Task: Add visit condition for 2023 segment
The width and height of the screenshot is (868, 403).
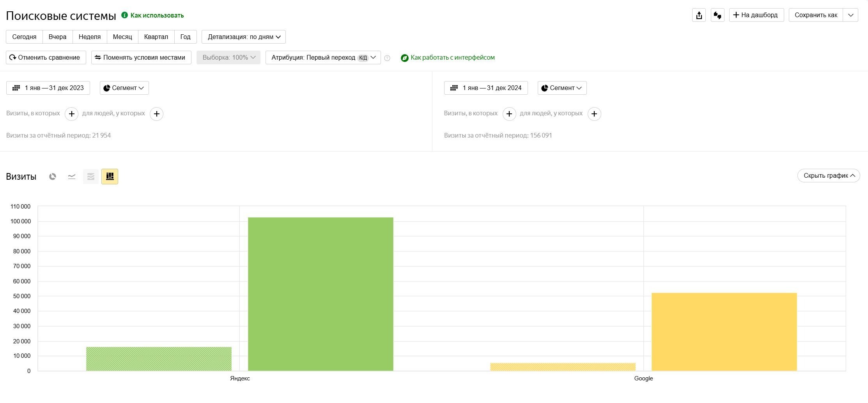Action: pyautogui.click(x=71, y=114)
